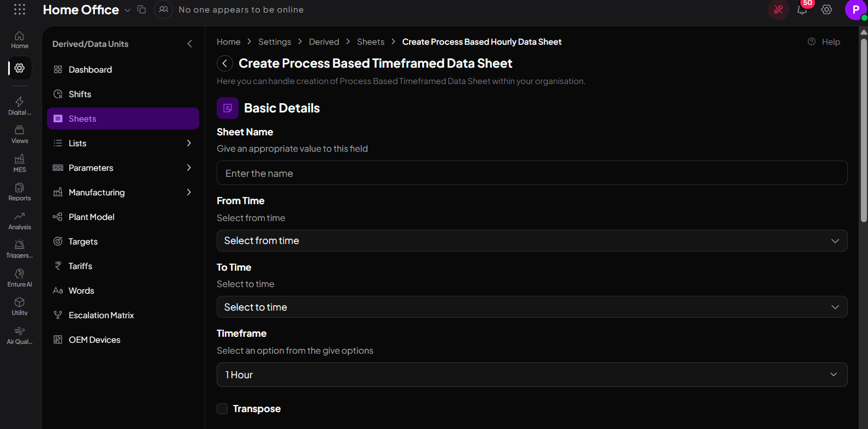Image resolution: width=868 pixels, height=429 pixels.
Task: Tick the Transpose checkbox
Action: [222, 409]
